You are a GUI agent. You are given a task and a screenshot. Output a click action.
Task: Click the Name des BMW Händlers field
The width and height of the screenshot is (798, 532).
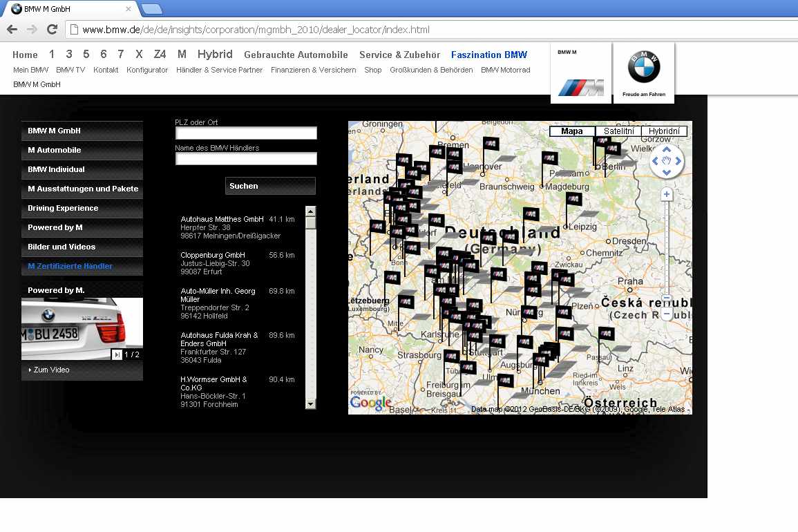point(246,158)
